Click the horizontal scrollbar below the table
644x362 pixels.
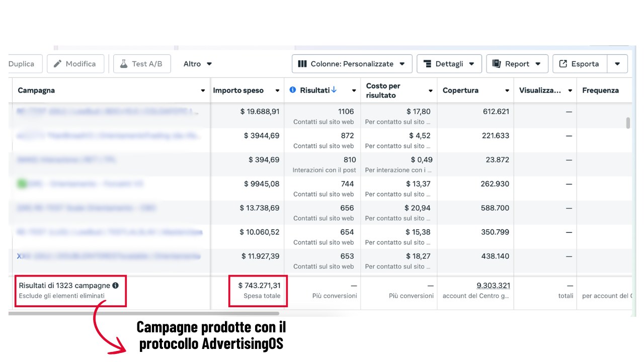pyautogui.click(x=144, y=313)
